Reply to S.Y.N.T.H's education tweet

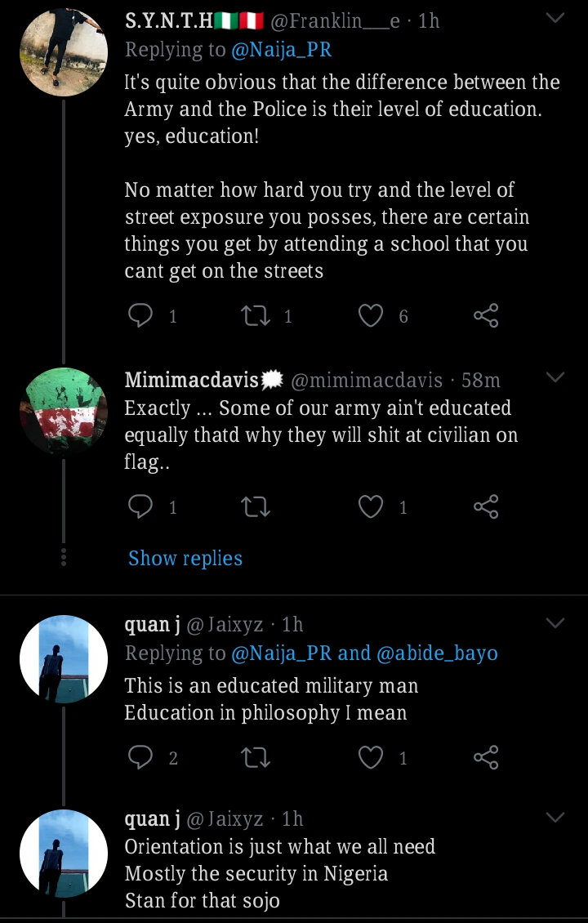pyautogui.click(x=141, y=315)
